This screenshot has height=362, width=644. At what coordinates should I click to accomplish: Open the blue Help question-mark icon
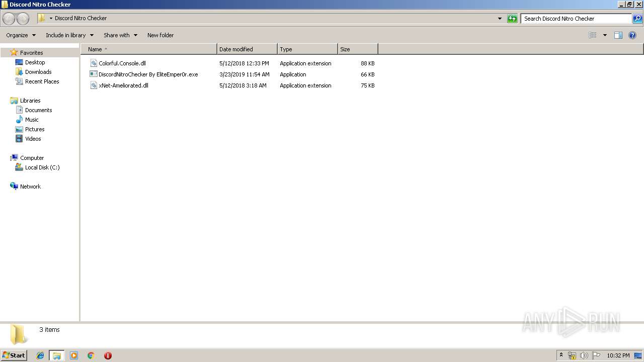pos(632,35)
